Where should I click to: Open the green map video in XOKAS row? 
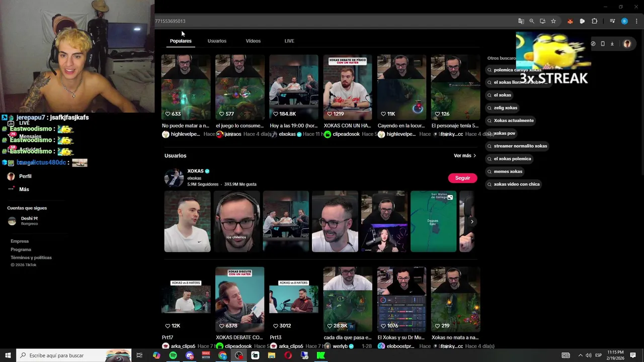pos(433,221)
